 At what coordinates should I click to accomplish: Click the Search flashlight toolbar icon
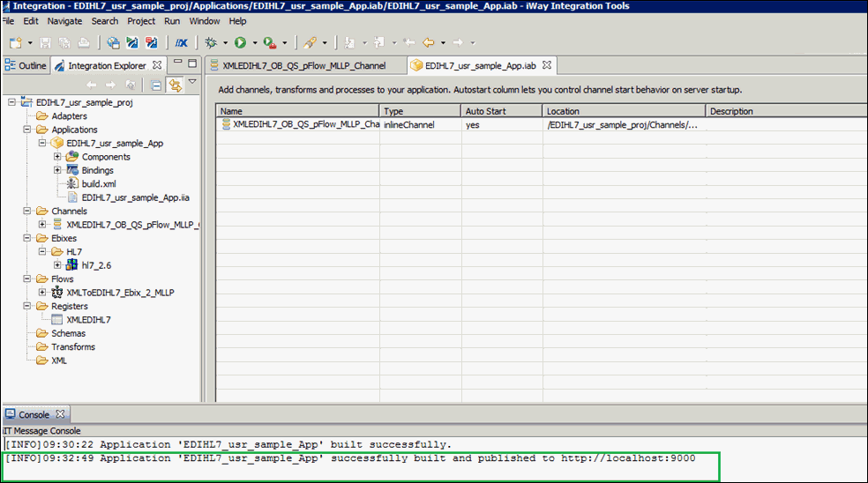click(x=310, y=42)
